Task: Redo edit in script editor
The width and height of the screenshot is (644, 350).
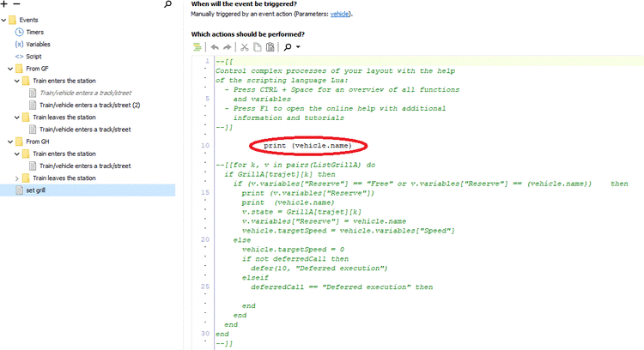Action: 228,47
